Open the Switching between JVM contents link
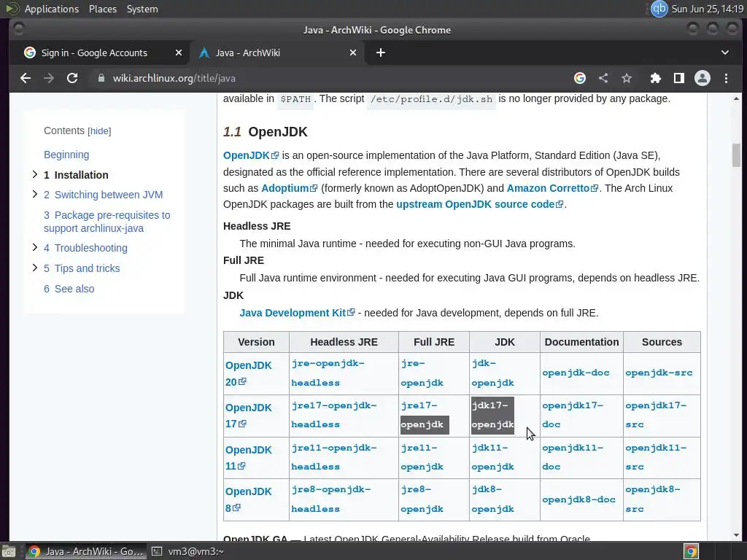Image resolution: width=747 pixels, height=560 pixels. (x=104, y=195)
